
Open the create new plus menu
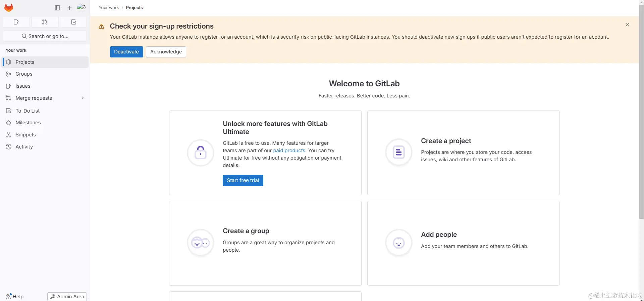tap(69, 8)
